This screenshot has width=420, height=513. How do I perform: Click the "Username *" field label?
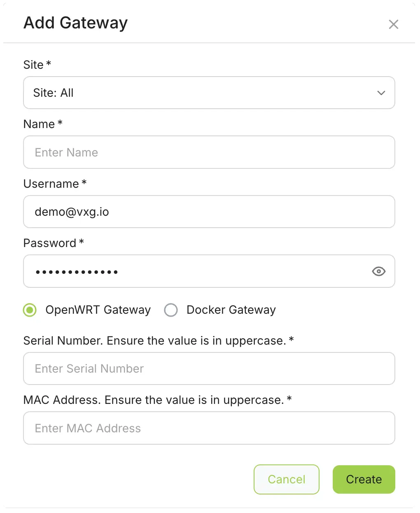coord(55,184)
